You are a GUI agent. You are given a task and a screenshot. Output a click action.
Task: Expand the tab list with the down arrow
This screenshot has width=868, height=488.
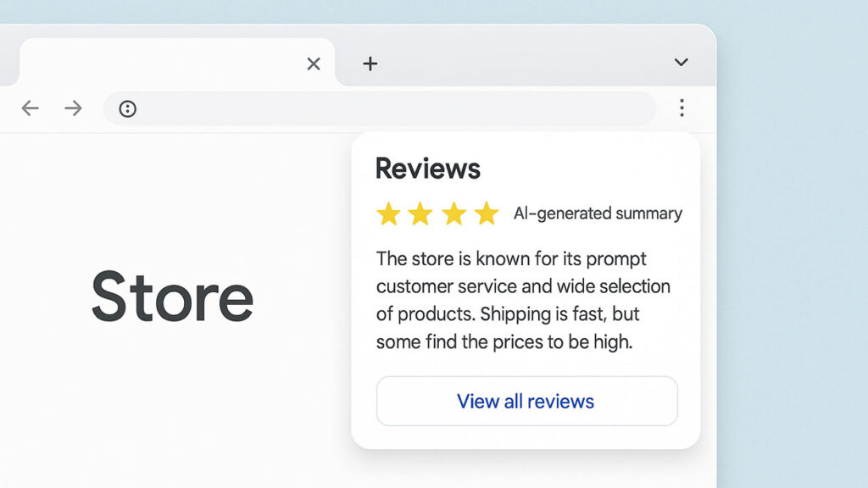pyautogui.click(x=681, y=62)
